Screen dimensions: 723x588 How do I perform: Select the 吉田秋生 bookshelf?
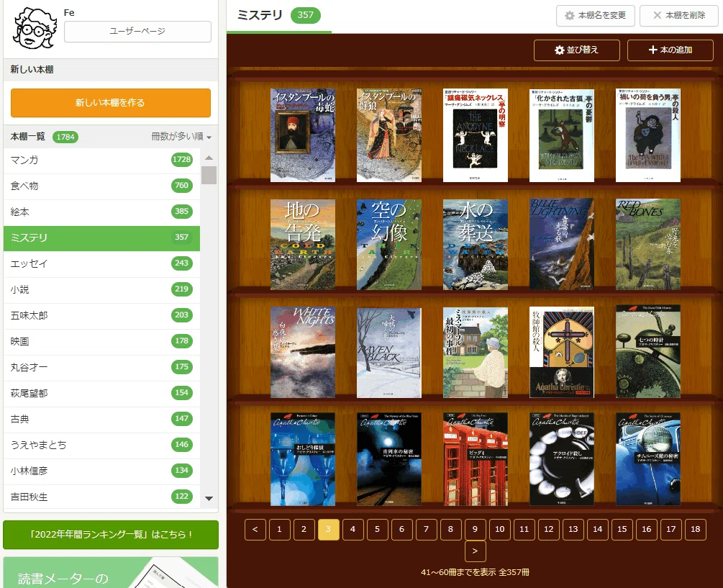[x=101, y=497]
